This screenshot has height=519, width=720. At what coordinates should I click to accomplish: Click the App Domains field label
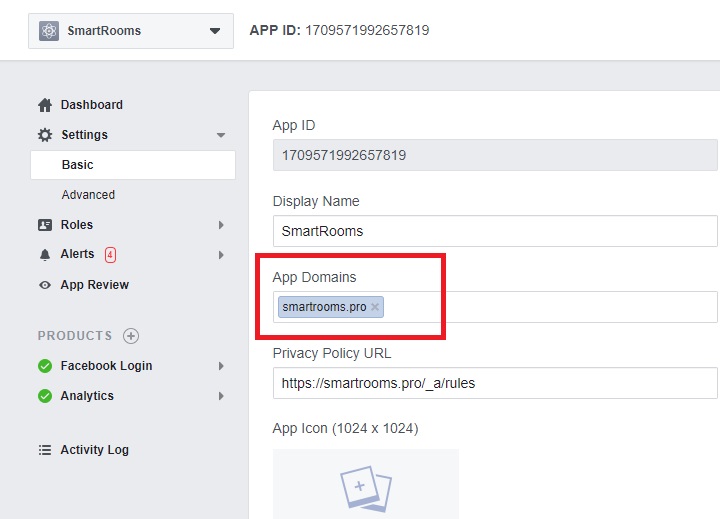(315, 277)
